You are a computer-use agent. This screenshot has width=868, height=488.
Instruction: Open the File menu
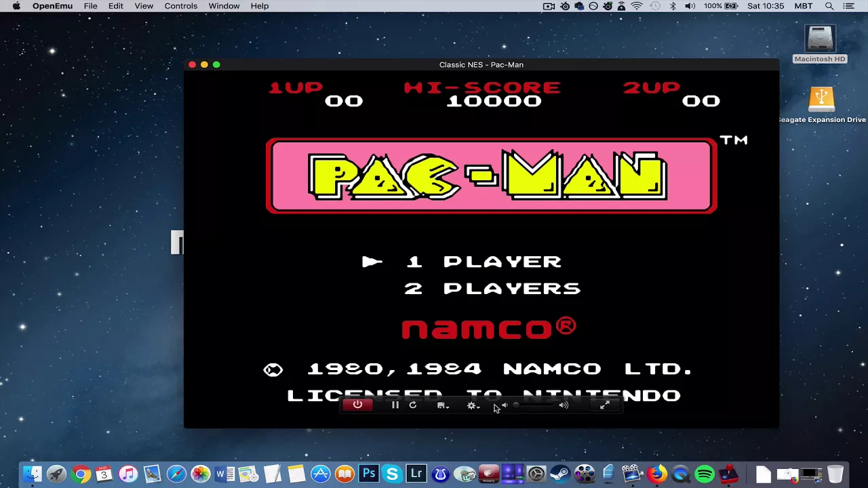coord(90,6)
